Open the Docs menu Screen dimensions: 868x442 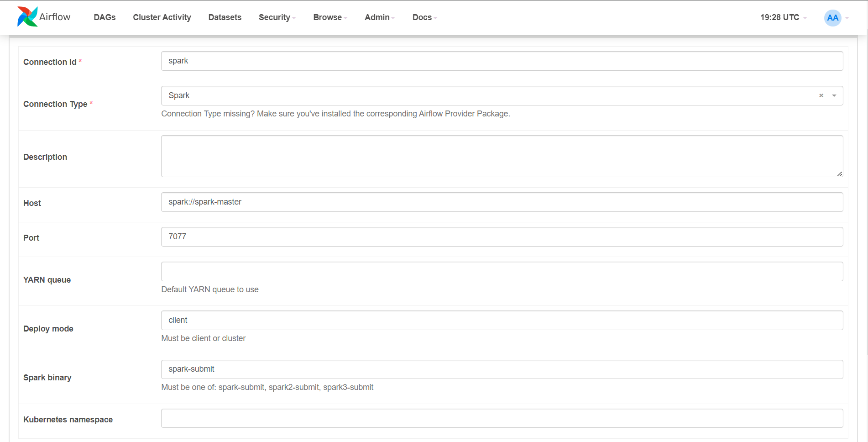pos(424,17)
